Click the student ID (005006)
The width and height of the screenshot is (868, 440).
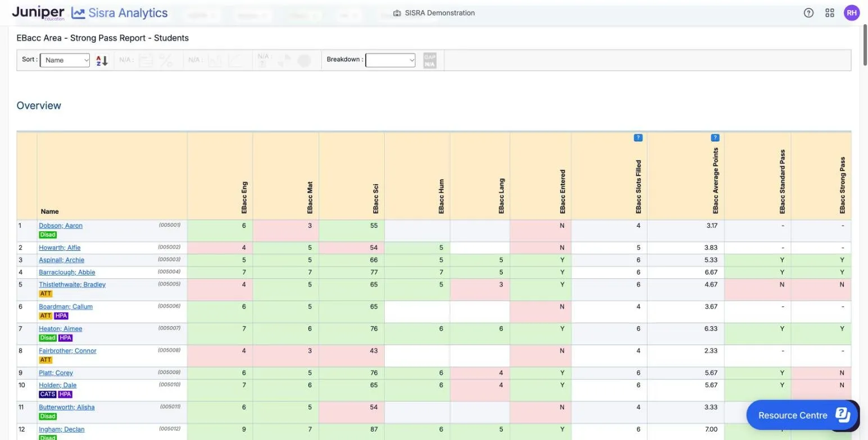coord(169,306)
